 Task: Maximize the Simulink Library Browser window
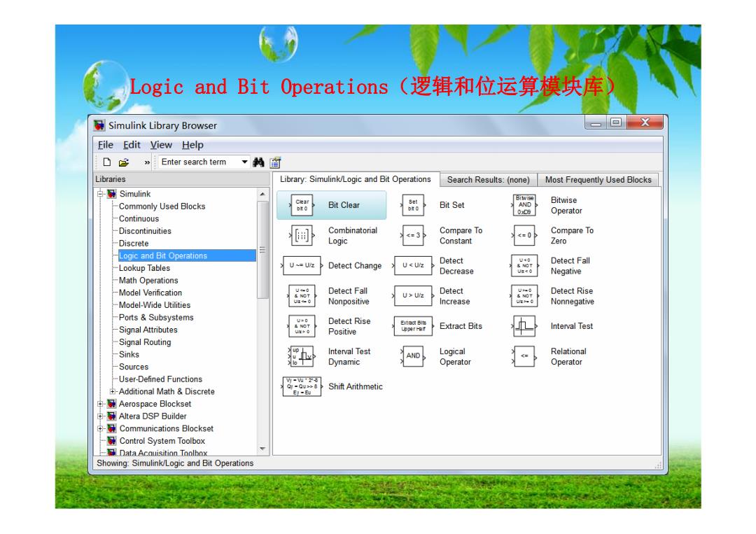(x=616, y=122)
